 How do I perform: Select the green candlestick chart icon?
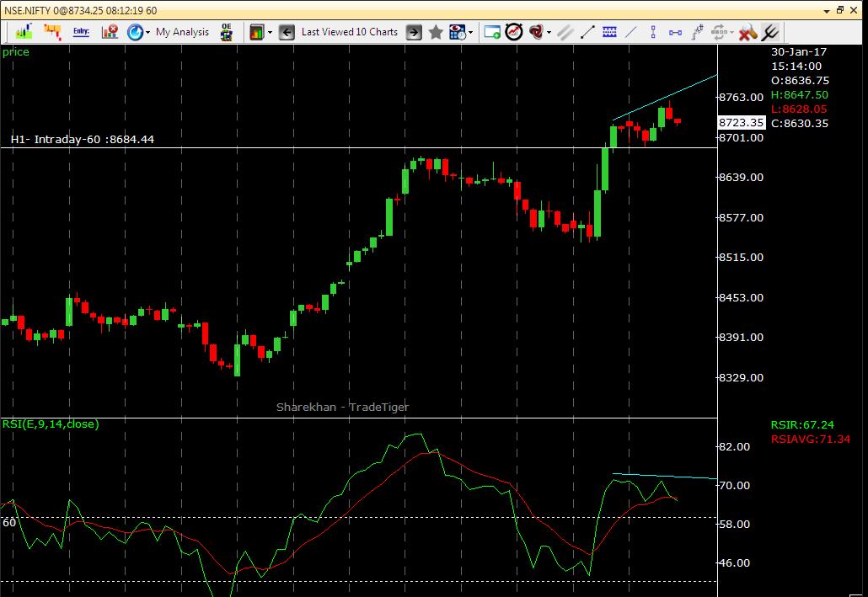pos(25,32)
